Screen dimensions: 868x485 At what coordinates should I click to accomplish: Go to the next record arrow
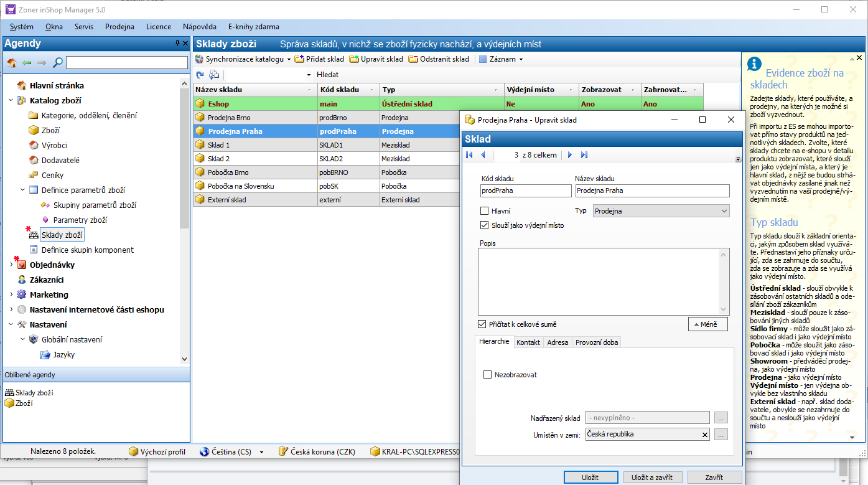tap(570, 155)
